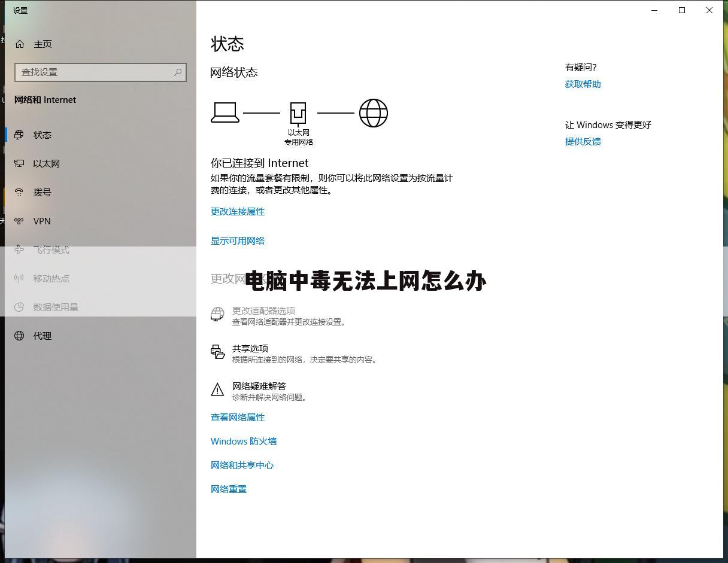Image resolution: width=728 pixels, height=563 pixels.
Task: Click the laptop icon in network diagram
Action: tap(226, 112)
